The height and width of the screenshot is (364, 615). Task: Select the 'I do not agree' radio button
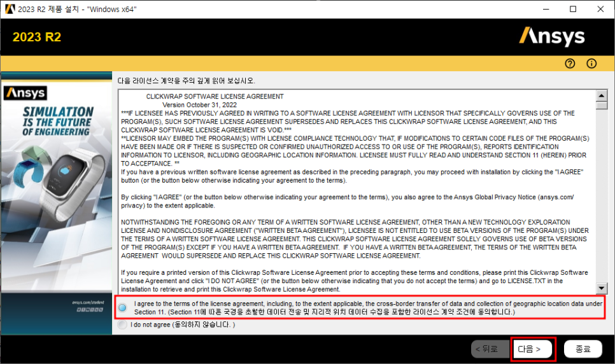click(x=122, y=325)
